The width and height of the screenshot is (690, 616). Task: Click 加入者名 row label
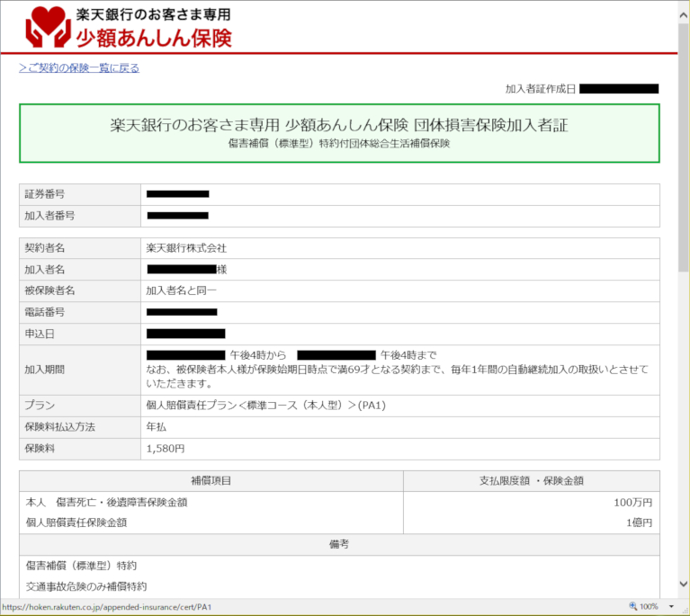[45, 270]
